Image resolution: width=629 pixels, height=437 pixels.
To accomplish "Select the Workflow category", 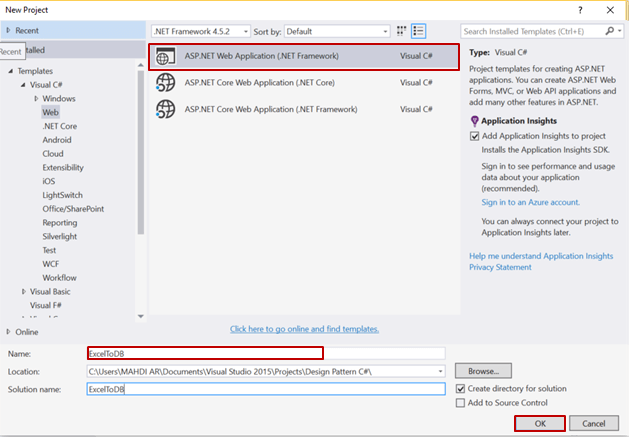I will click(x=59, y=278).
